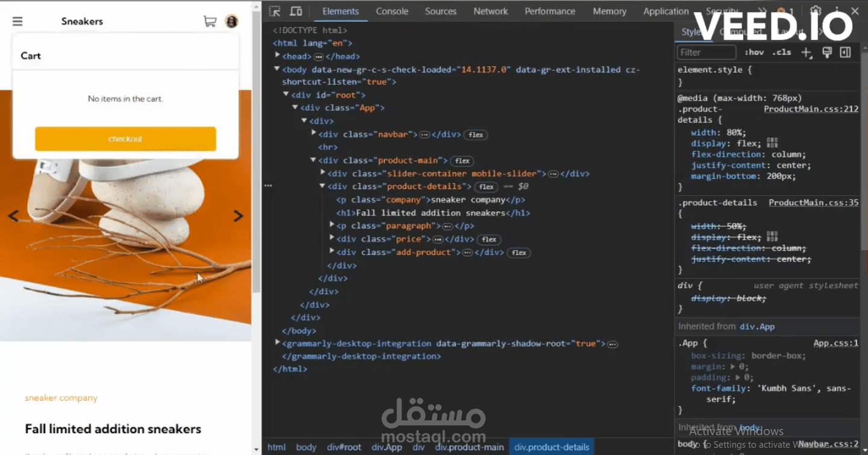Toggle flex badge on add-product div
868x455 pixels.
519,253
